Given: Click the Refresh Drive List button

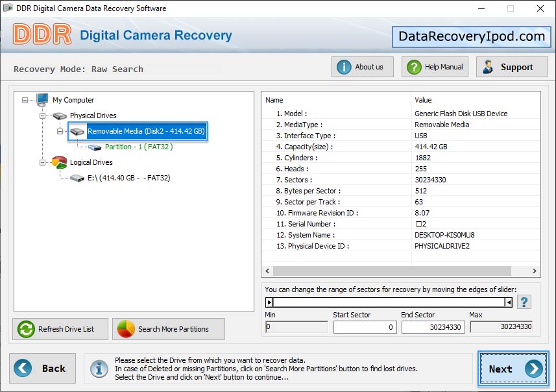Looking at the screenshot, I should pyautogui.click(x=60, y=329).
